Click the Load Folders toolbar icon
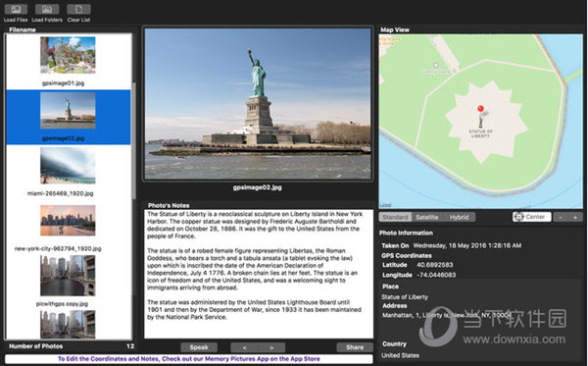The width and height of the screenshot is (588, 366). click(47, 10)
